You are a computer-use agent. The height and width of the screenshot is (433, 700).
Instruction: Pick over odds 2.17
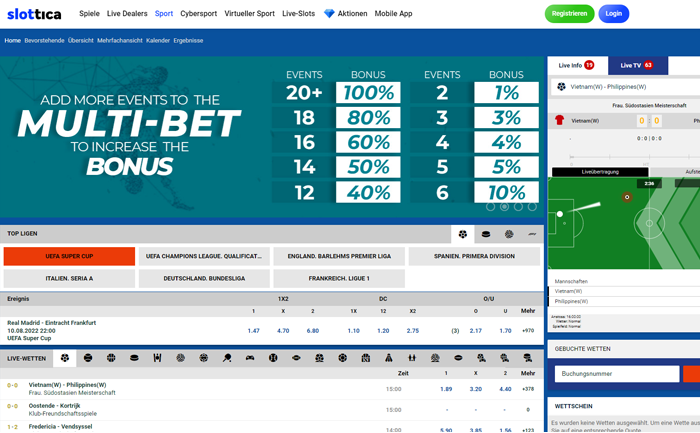click(475, 331)
